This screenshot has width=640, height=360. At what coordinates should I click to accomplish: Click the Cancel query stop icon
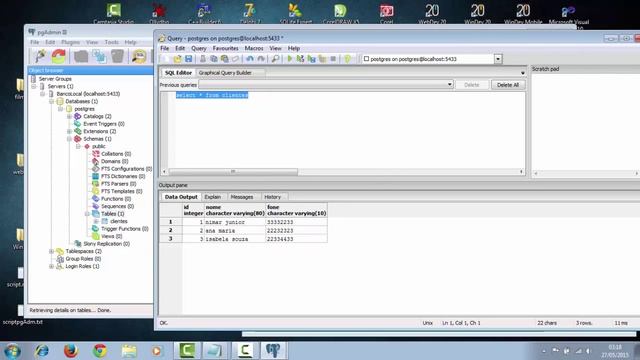(333, 59)
